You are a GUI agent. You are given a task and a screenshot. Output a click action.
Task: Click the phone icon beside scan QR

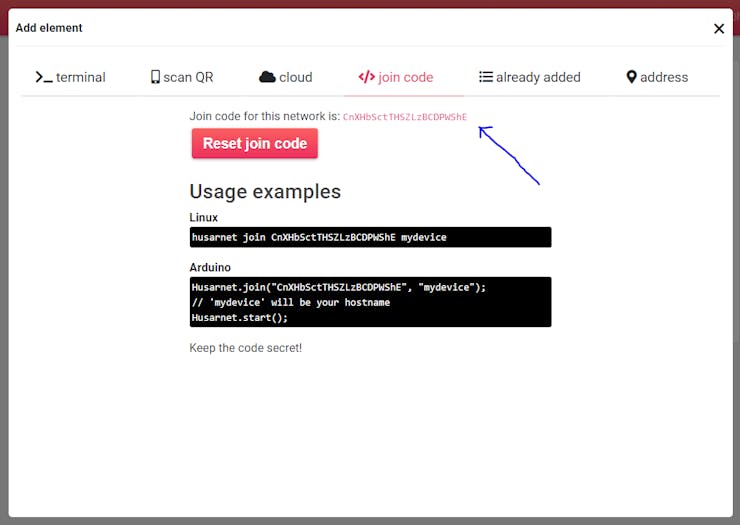pyautogui.click(x=155, y=77)
